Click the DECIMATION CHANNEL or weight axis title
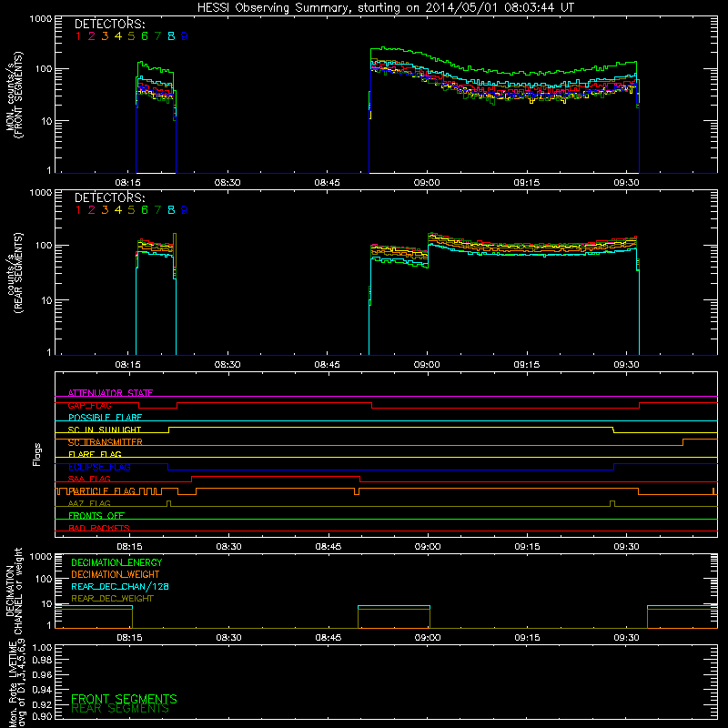The height and width of the screenshot is (728, 728). click(x=14, y=591)
